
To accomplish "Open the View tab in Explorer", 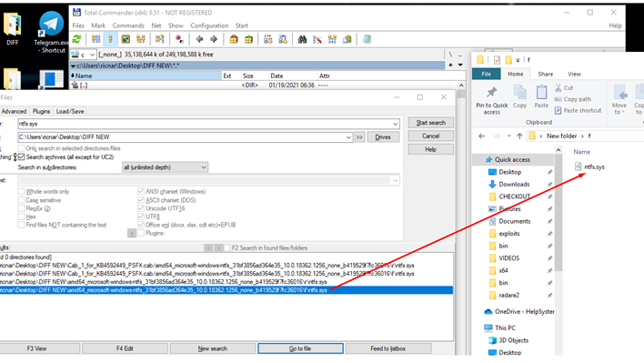I will [x=574, y=74].
